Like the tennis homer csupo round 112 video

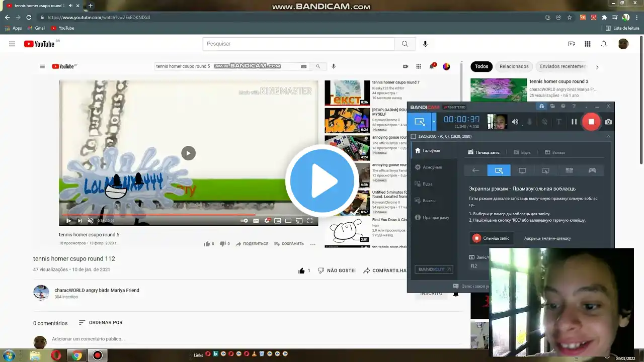click(304, 270)
